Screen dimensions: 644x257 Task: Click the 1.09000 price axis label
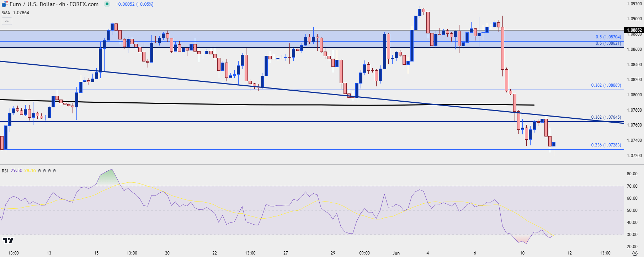tap(634, 19)
